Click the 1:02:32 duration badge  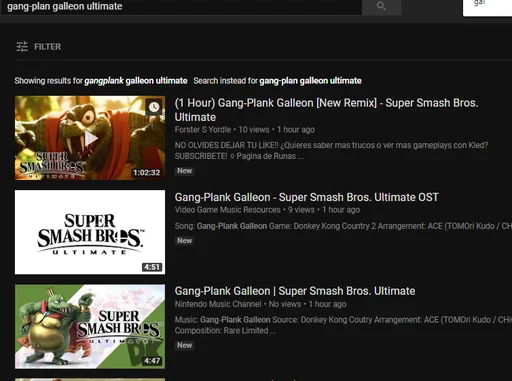point(147,173)
